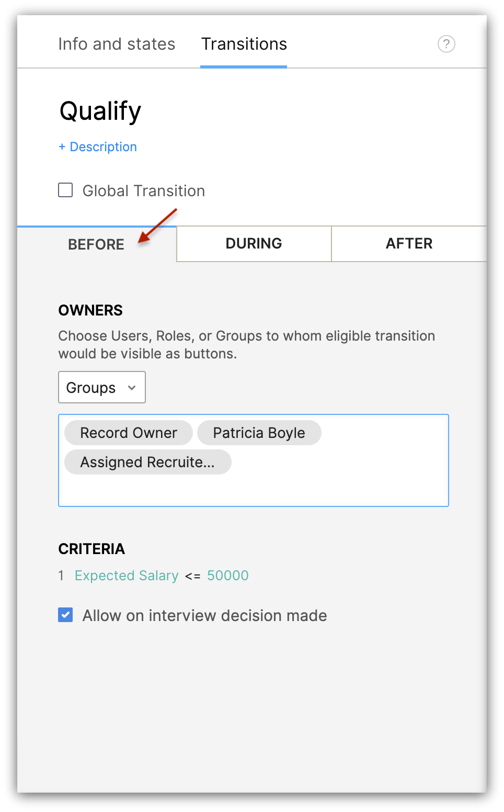Expand the Groups dropdown
Image resolution: width=504 pixels, height=812 pixels.
click(x=102, y=387)
